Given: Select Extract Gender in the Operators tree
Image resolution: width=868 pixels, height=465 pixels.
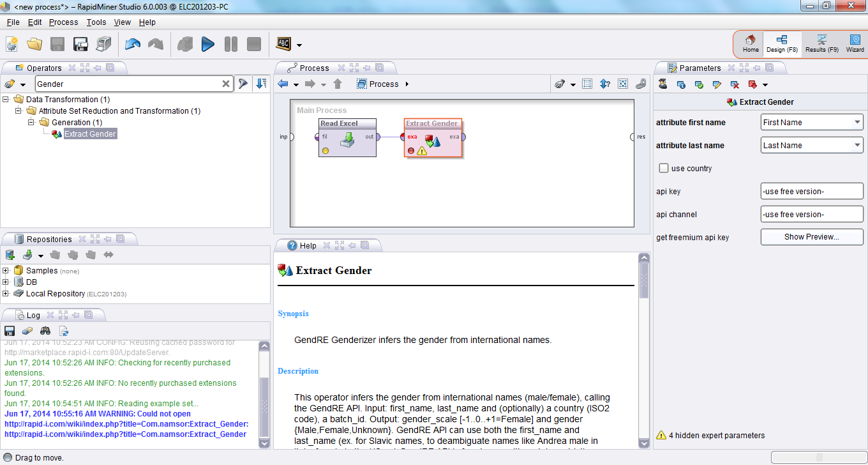Looking at the screenshot, I should [x=90, y=134].
